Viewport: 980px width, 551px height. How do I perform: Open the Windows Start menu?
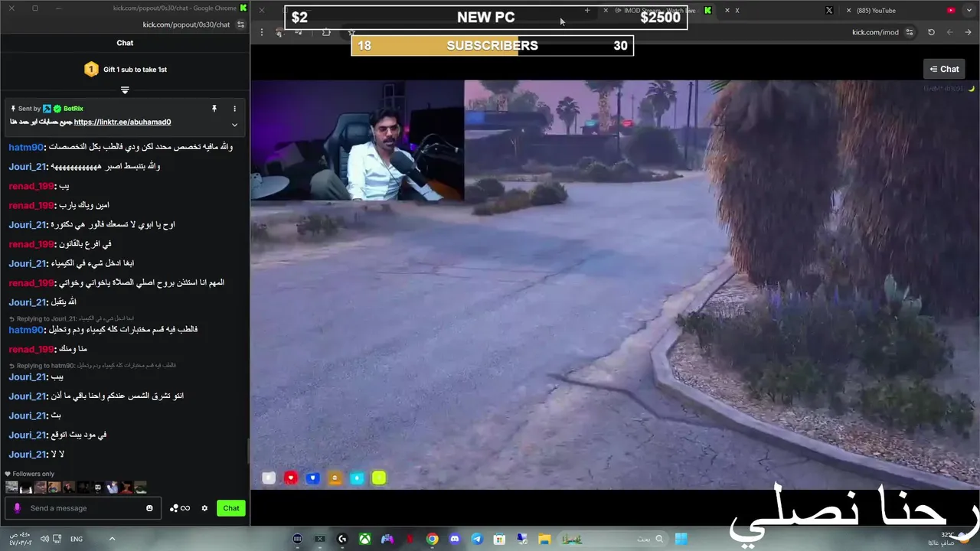[681, 539]
